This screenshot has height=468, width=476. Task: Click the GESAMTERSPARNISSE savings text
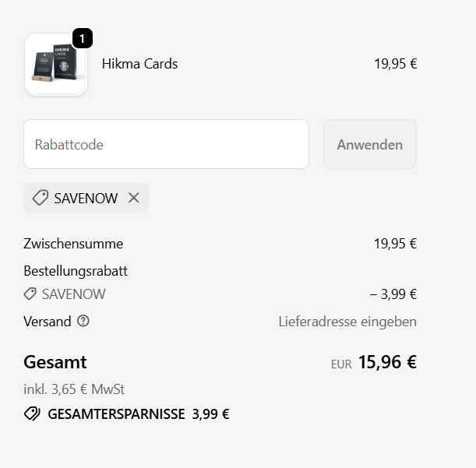tap(118, 413)
